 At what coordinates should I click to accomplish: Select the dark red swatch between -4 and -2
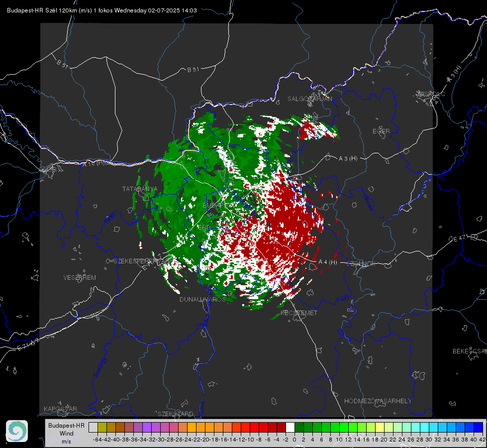click(281, 428)
